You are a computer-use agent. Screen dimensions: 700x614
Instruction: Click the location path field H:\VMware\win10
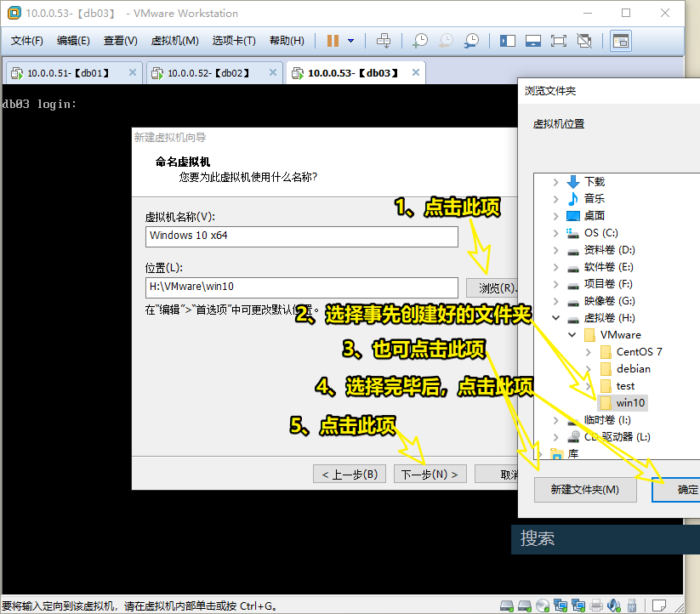point(302,287)
